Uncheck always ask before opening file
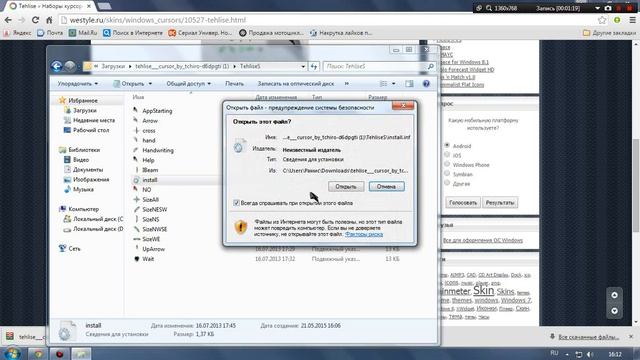This screenshot has height=360, width=640. pos(236,203)
